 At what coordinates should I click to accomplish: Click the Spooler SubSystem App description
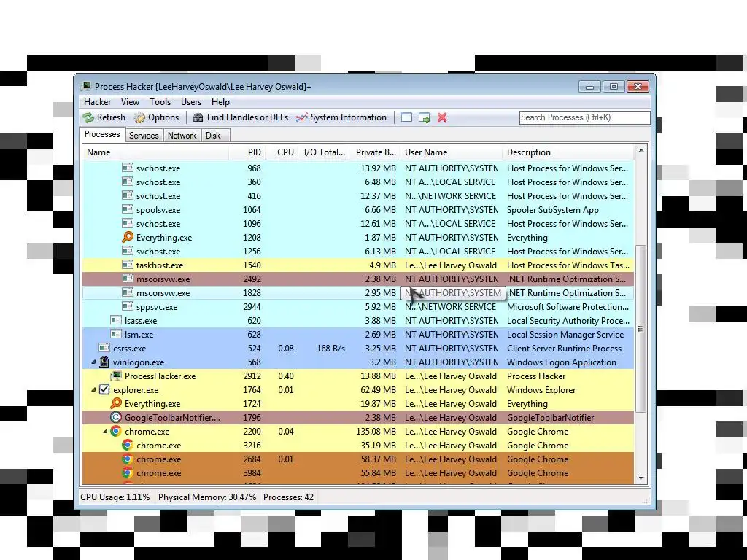[553, 210]
